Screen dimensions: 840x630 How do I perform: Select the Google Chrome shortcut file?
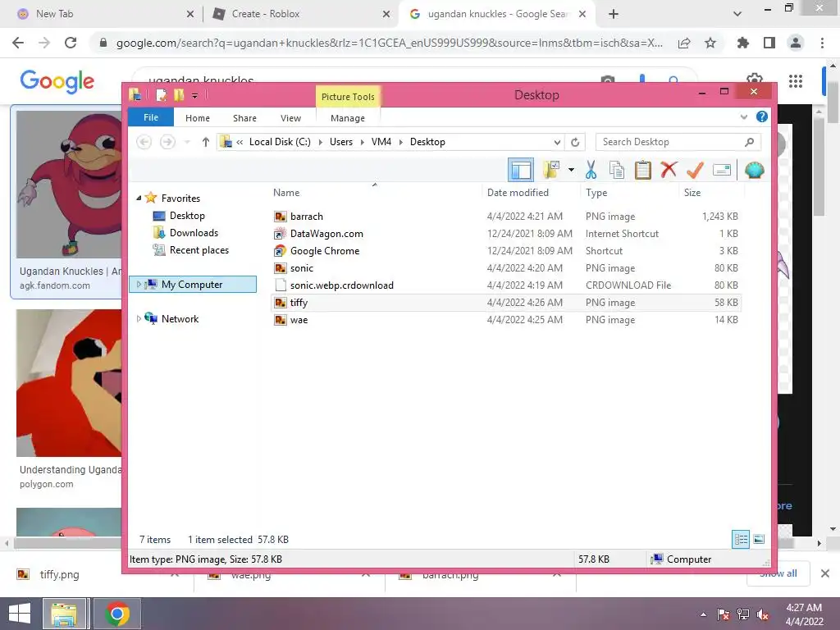point(506,251)
